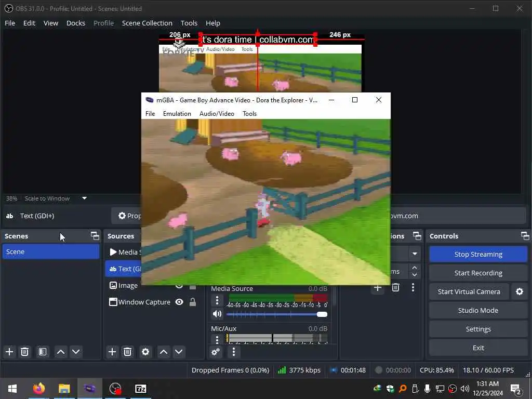Open Scene Collection menu
The width and height of the screenshot is (532, 399).
point(147,23)
